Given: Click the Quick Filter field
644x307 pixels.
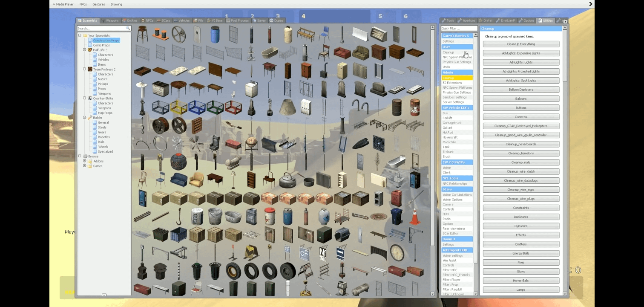Looking at the screenshot, I should [x=459, y=28].
